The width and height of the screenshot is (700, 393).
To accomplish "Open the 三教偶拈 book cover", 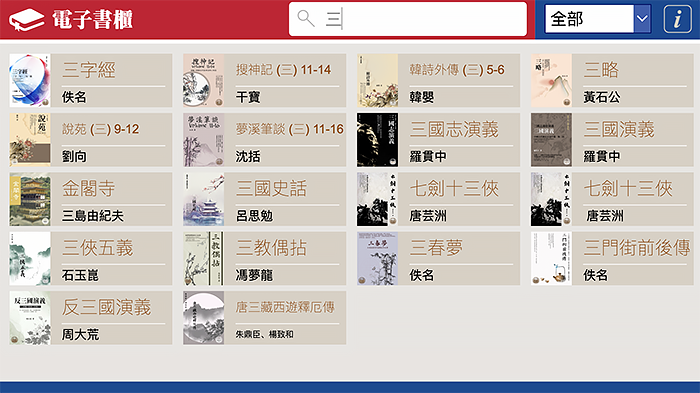I will pos(204,259).
